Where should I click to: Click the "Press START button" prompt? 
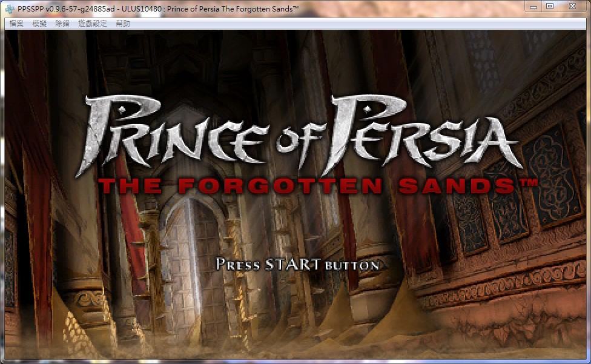[297, 265]
